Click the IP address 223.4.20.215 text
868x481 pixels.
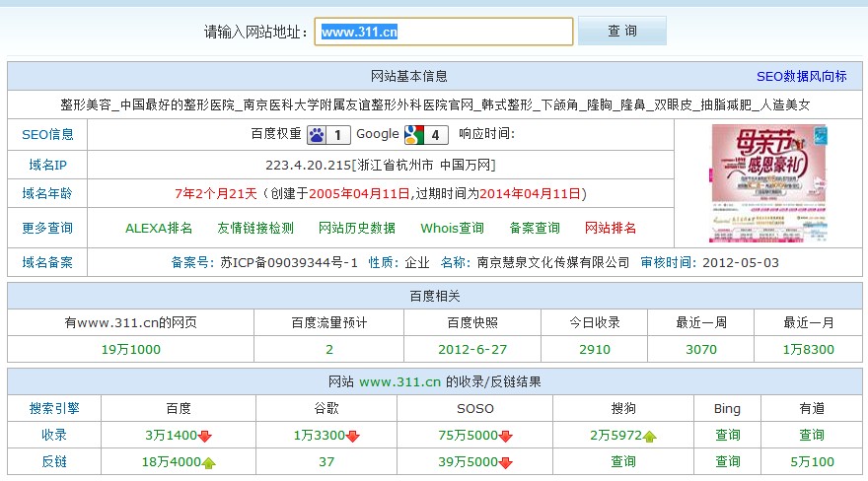point(309,166)
